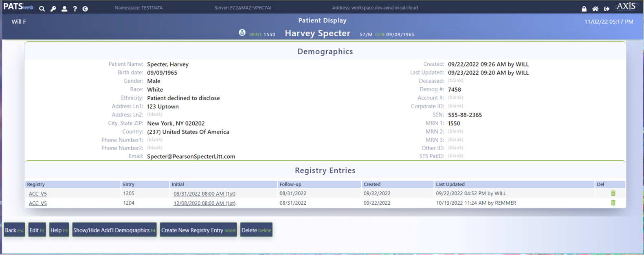Click the Del column header
The image size is (644, 261).
610,184
